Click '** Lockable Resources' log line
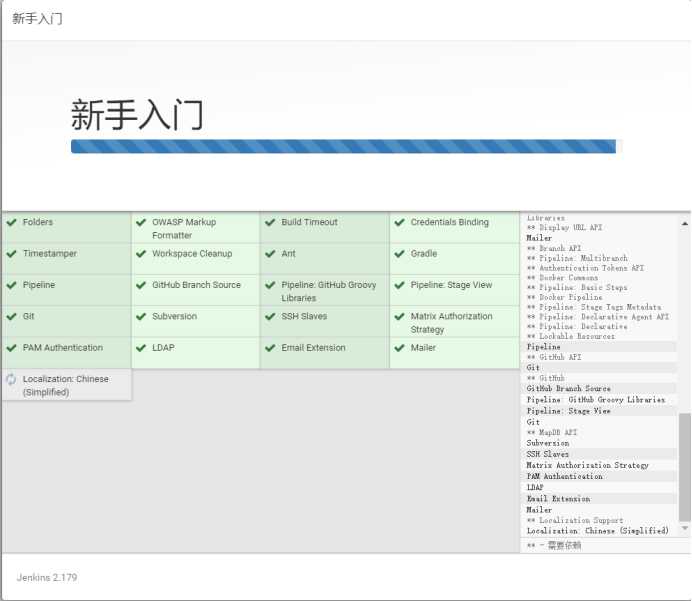 [x=571, y=336]
